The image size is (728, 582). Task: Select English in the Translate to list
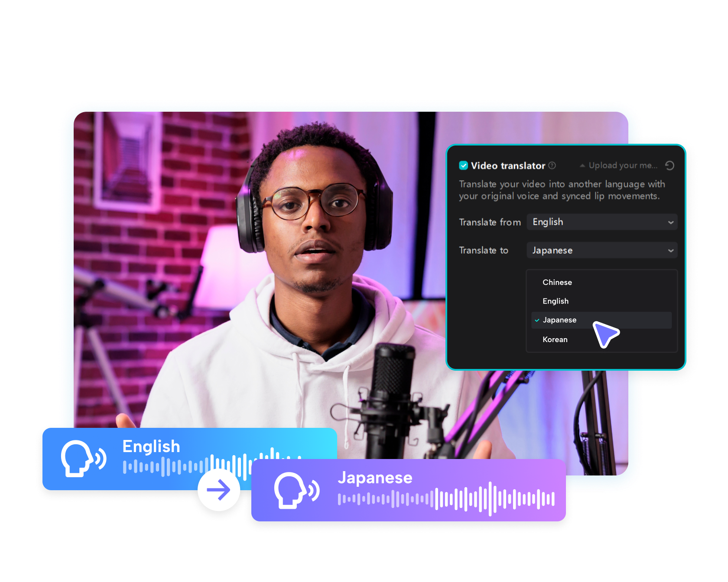pyautogui.click(x=555, y=301)
